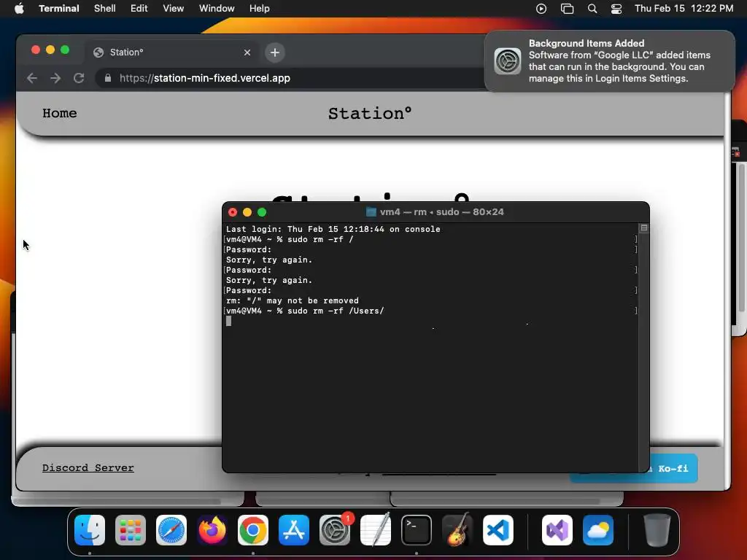
Task: Click the Background Items Added notification
Action: (610, 61)
